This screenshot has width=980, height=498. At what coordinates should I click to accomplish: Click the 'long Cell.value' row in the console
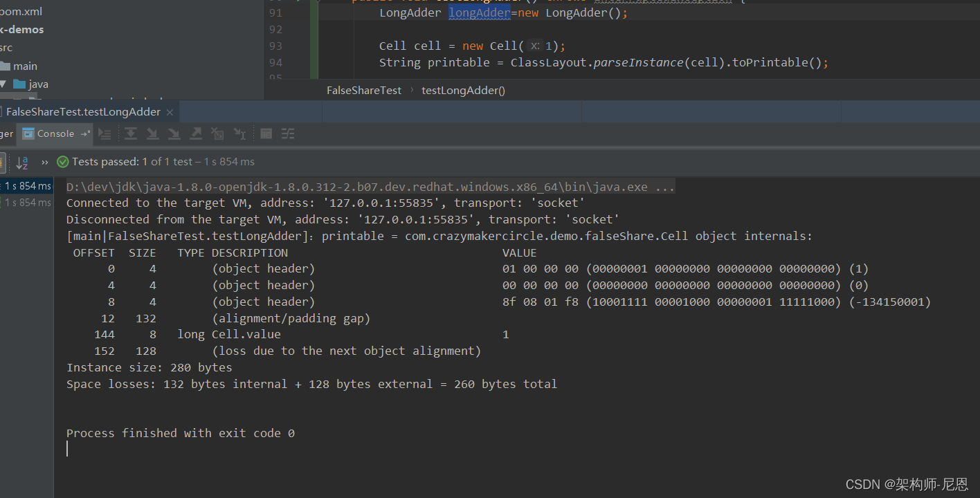point(302,334)
